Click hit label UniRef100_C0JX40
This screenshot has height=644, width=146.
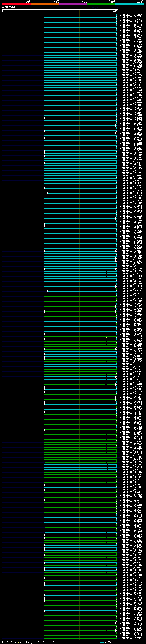click(x=131, y=193)
